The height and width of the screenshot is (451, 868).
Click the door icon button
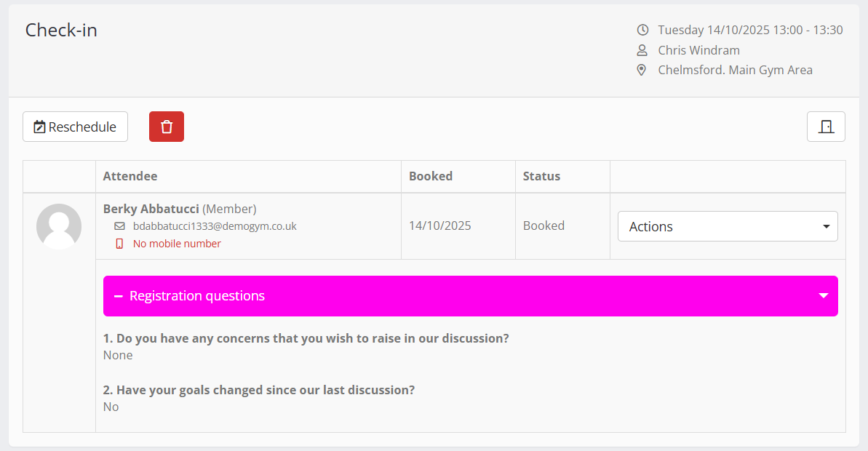826,127
